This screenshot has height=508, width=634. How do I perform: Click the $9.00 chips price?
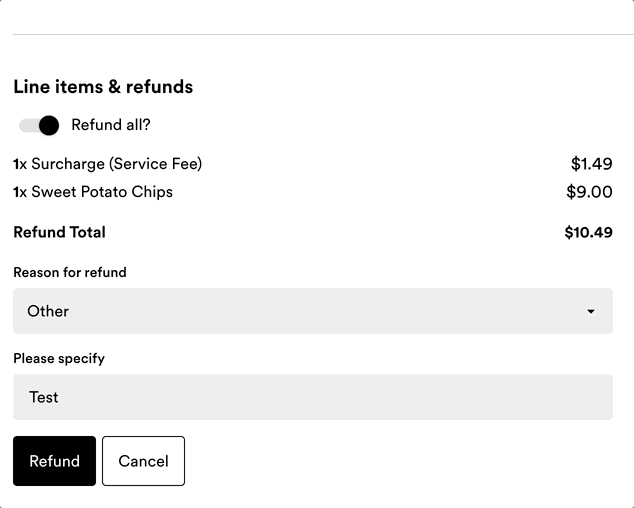click(x=590, y=192)
